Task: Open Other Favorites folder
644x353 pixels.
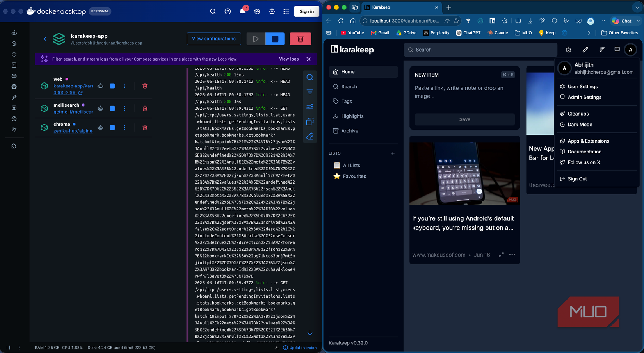Action: tap(619, 33)
